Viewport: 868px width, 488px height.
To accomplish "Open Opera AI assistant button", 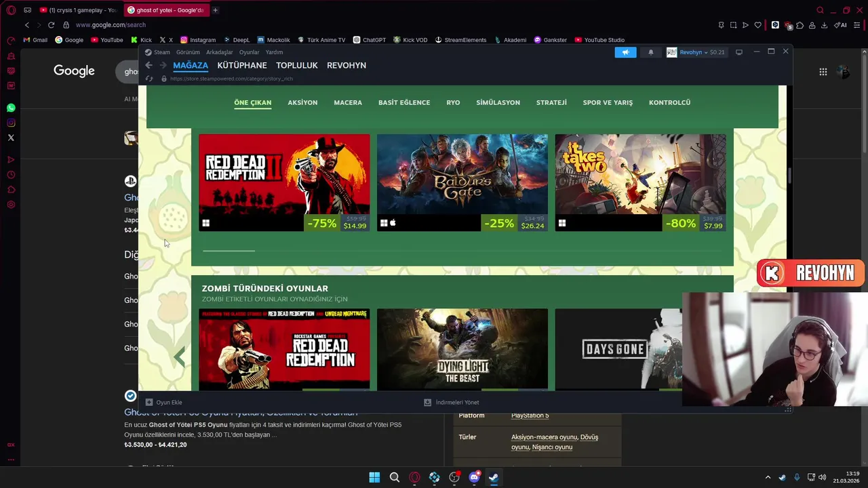I will pos(840,25).
